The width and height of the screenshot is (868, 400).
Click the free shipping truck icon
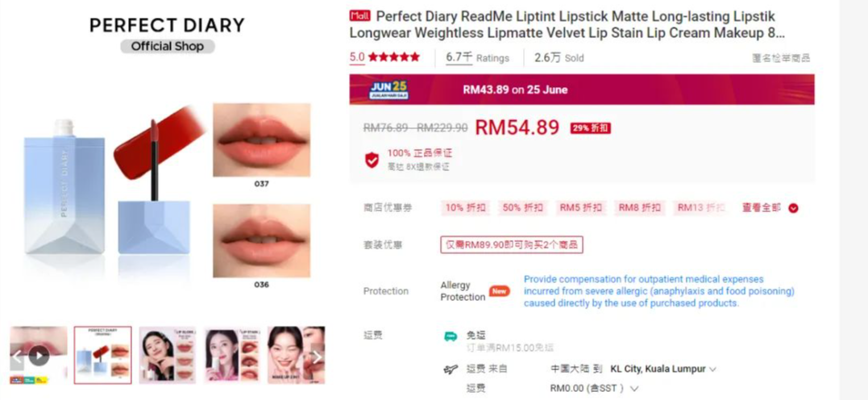(x=451, y=336)
